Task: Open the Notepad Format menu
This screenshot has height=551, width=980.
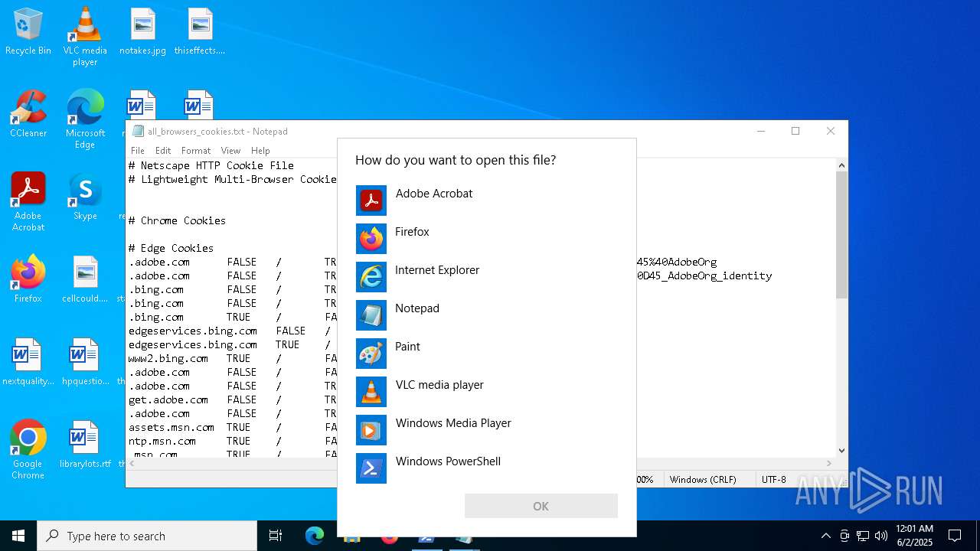Action: tap(196, 151)
